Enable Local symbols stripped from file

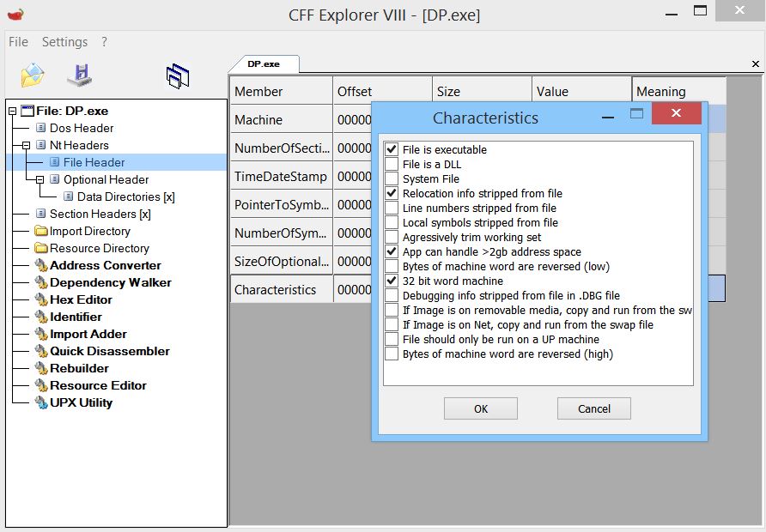point(392,222)
